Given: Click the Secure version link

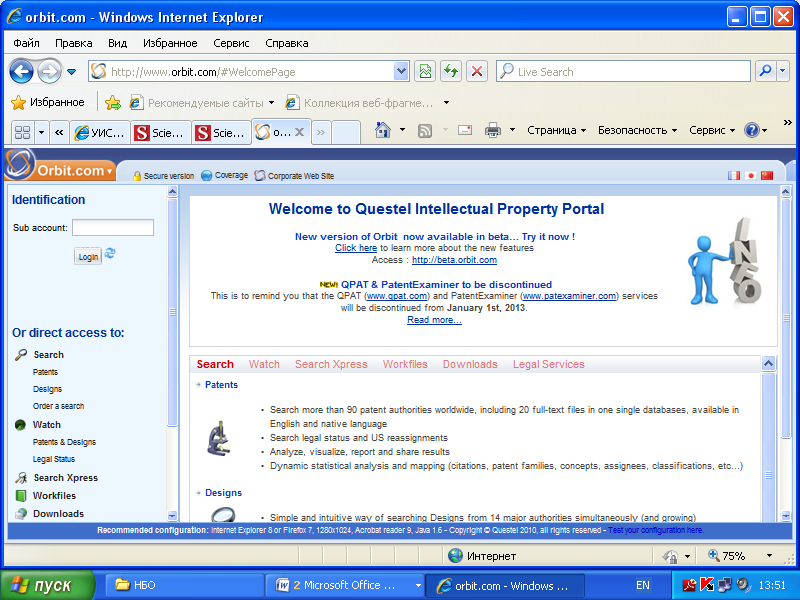Looking at the screenshot, I should [x=164, y=176].
